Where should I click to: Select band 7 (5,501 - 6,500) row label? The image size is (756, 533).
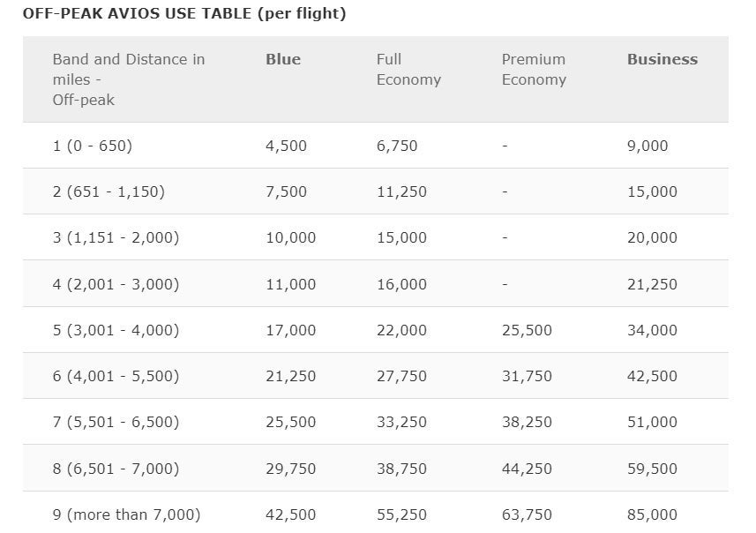(116, 422)
